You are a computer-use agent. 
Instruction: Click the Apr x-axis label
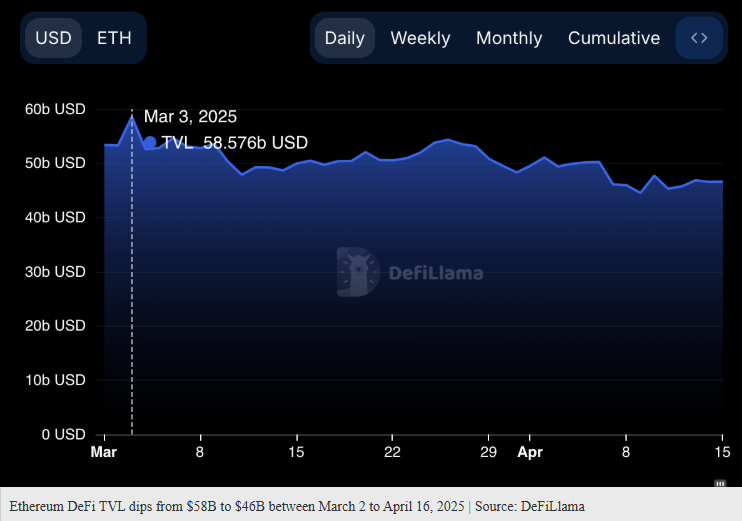coord(530,452)
